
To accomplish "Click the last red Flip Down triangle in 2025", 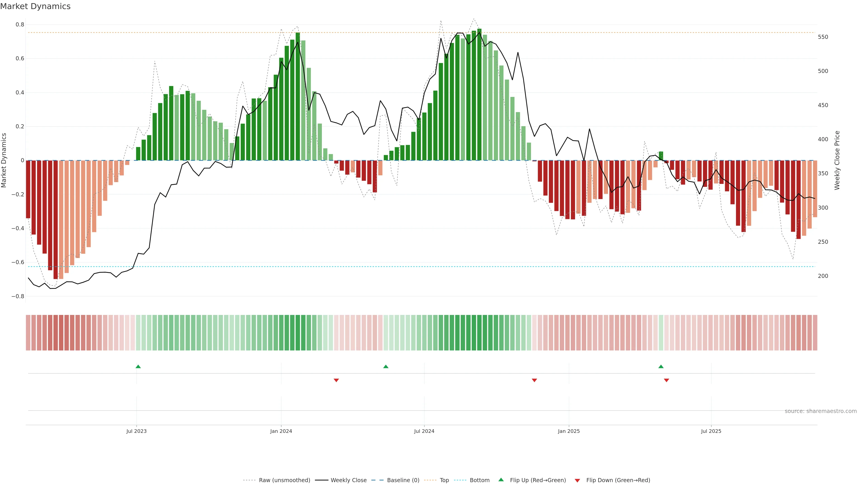I will click(666, 380).
